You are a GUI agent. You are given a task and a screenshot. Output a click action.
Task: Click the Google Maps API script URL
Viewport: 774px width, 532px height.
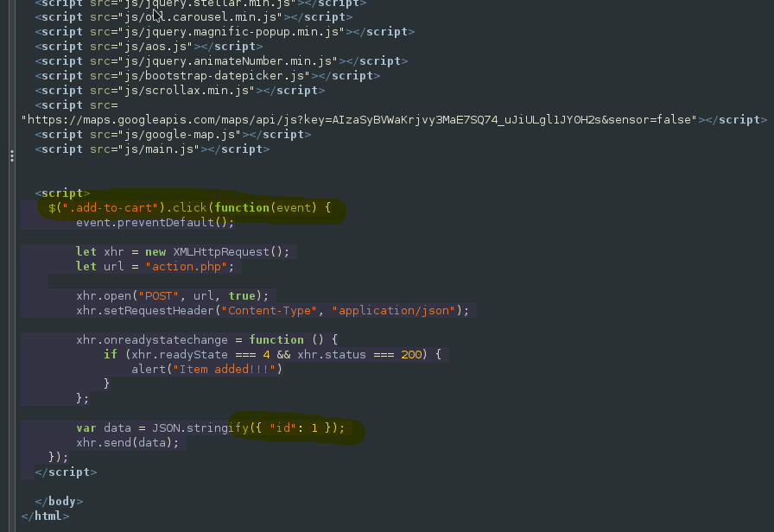tap(358, 120)
